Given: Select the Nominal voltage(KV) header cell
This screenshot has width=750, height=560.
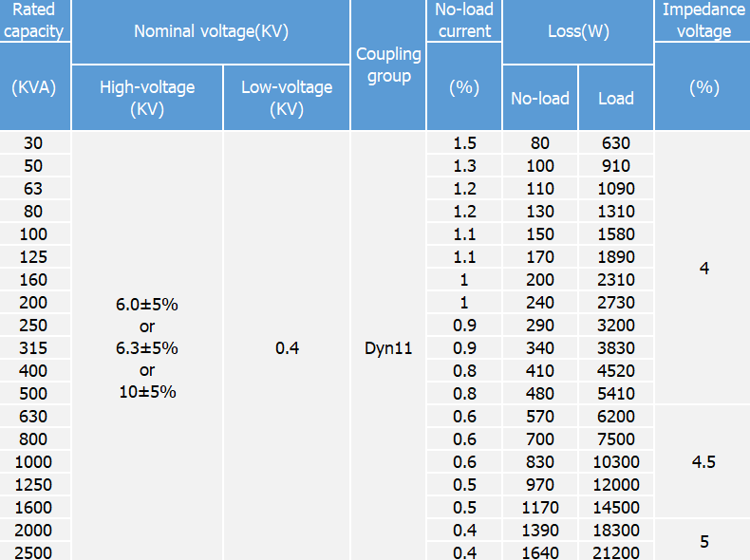Looking at the screenshot, I should pyautogui.click(x=211, y=31).
